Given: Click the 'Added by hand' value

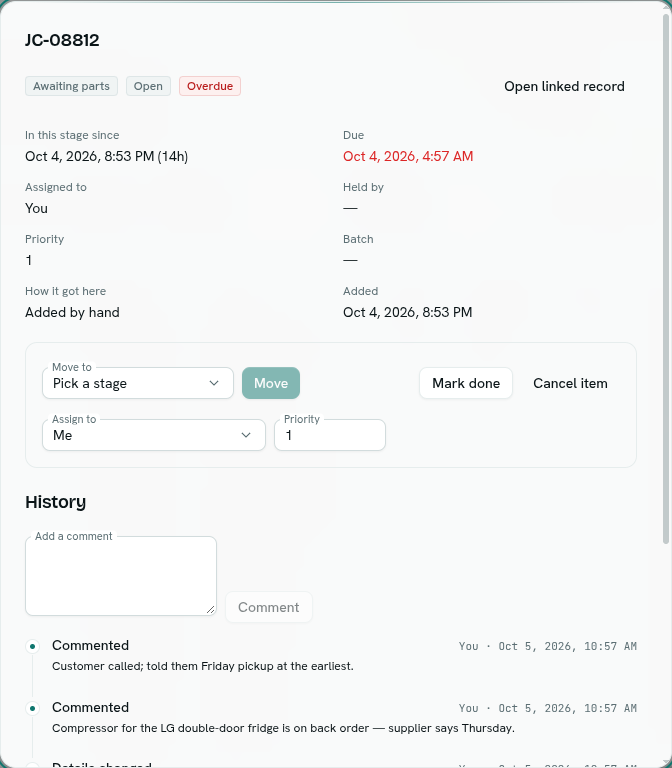Looking at the screenshot, I should pos(72,312).
